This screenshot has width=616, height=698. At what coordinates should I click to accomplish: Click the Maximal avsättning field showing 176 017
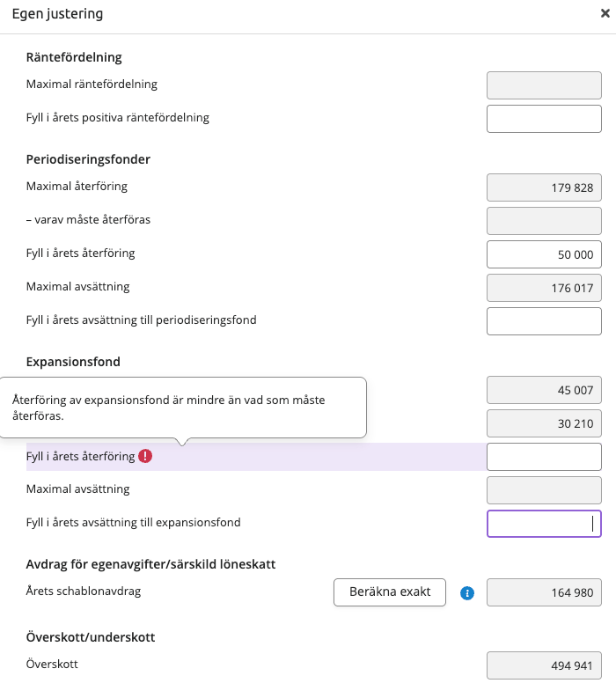click(x=544, y=287)
